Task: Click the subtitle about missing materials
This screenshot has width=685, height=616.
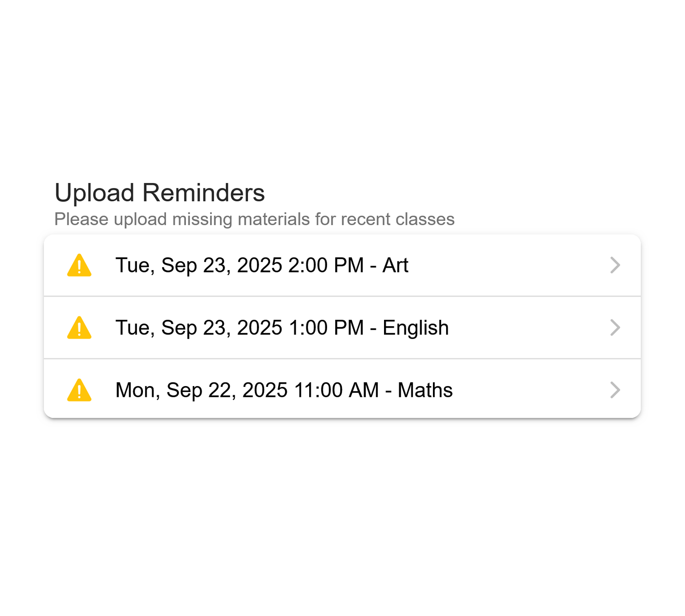Action: (254, 219)
